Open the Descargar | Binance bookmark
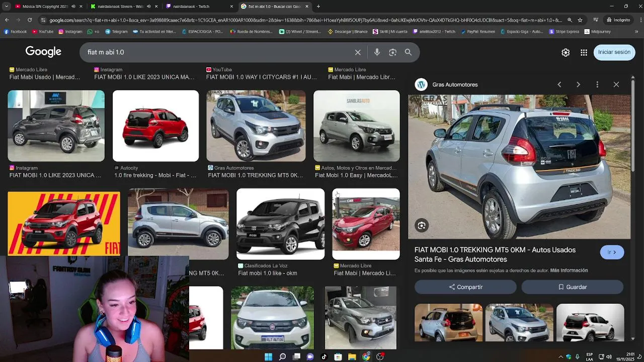 click(x=348, y=31)
